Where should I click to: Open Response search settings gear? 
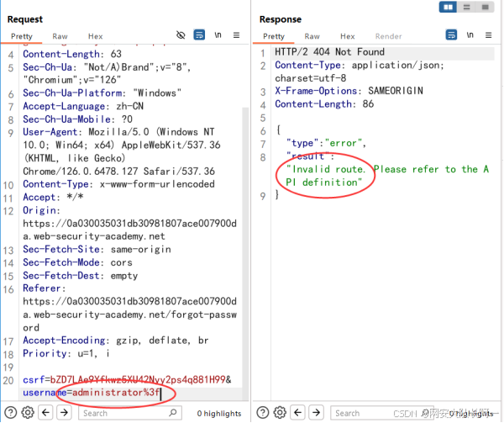pos(279,413)
